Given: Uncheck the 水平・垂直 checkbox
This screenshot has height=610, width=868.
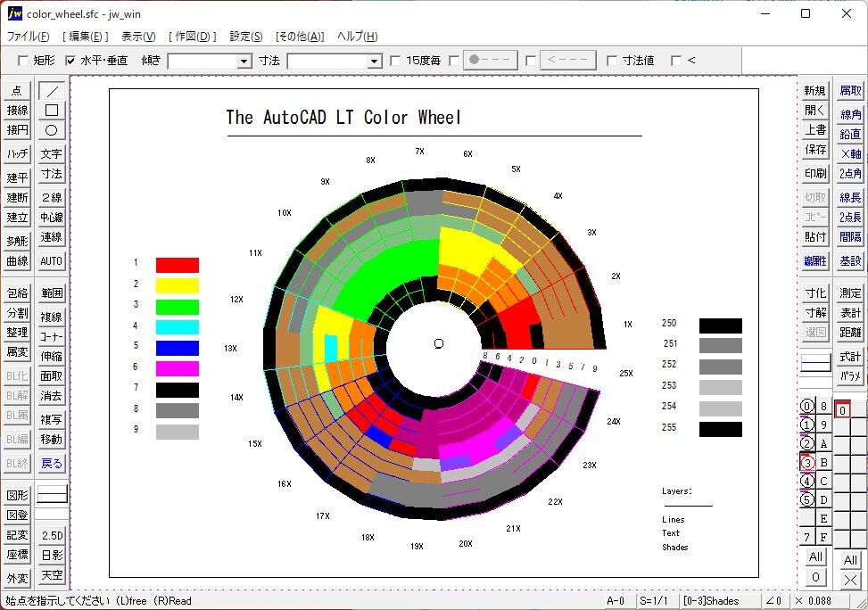Looking at the screenshot, I should tap(70, 61).
